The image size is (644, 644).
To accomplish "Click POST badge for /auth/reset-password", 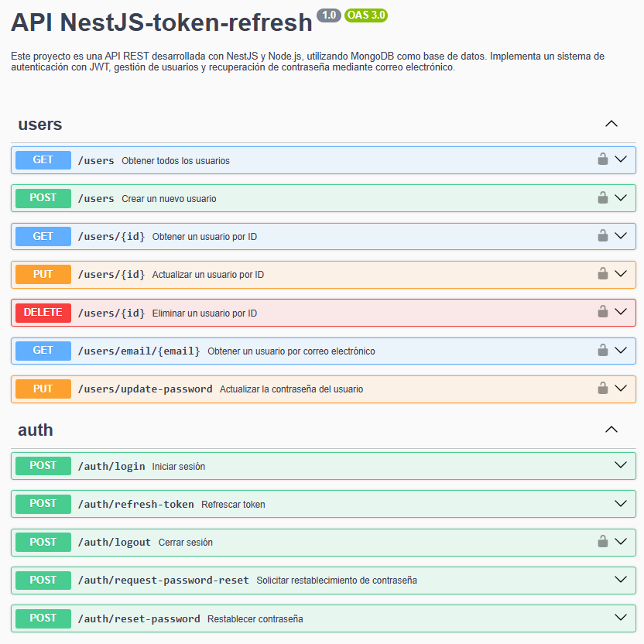I will pos(43,618).
